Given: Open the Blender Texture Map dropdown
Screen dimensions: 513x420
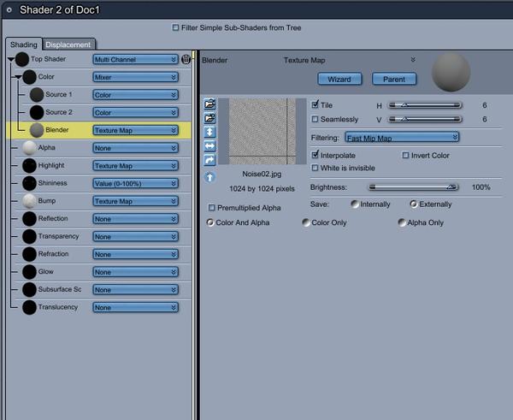Looking at the screenshot, I should point(135,130).
